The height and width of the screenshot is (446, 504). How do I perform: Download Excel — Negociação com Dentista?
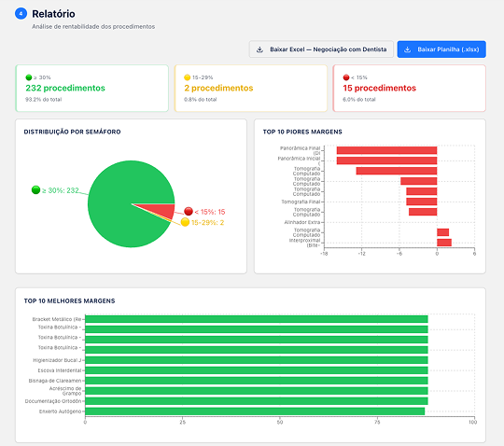pyautogui.click(x=321, y=49)
